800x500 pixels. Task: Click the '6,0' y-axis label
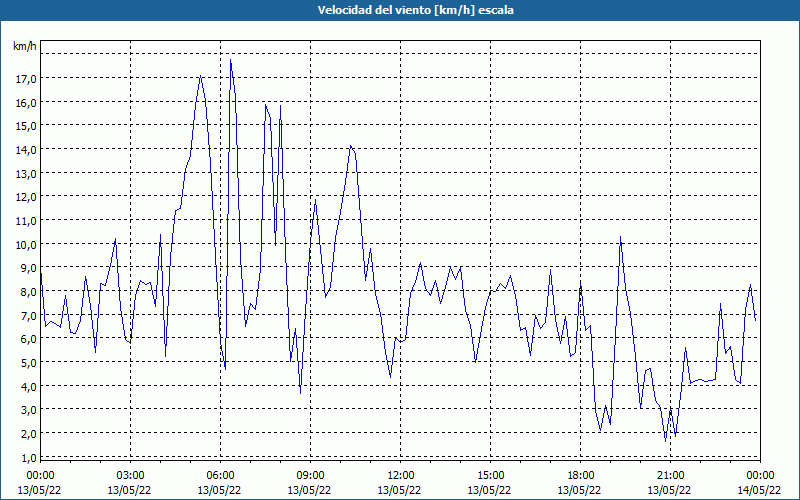click(29, 339)
